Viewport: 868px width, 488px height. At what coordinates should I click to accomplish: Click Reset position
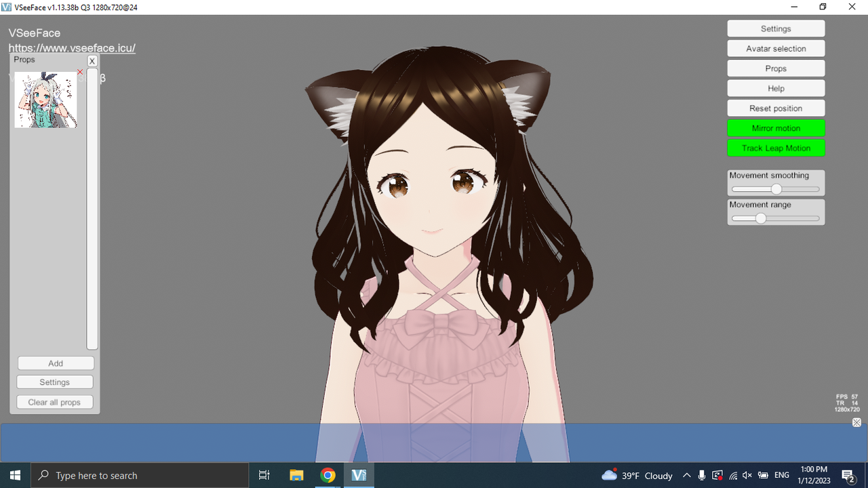click(776, 108)
